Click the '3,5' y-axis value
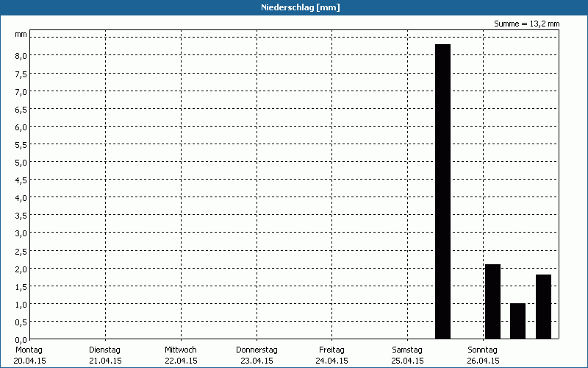 [21, 216]
